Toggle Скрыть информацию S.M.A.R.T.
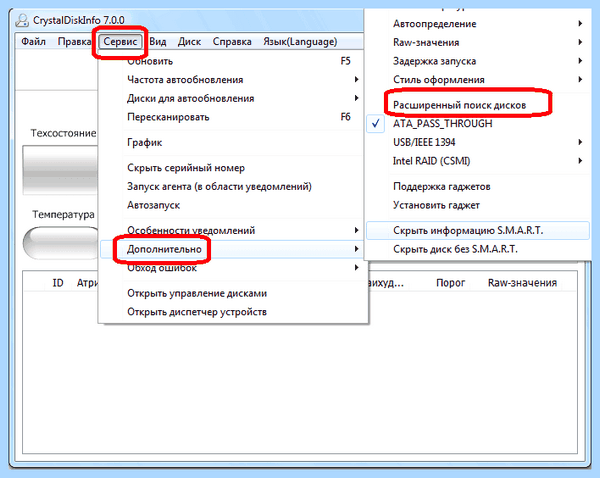This screenshot has width=600, height=478. coord(478,230)
